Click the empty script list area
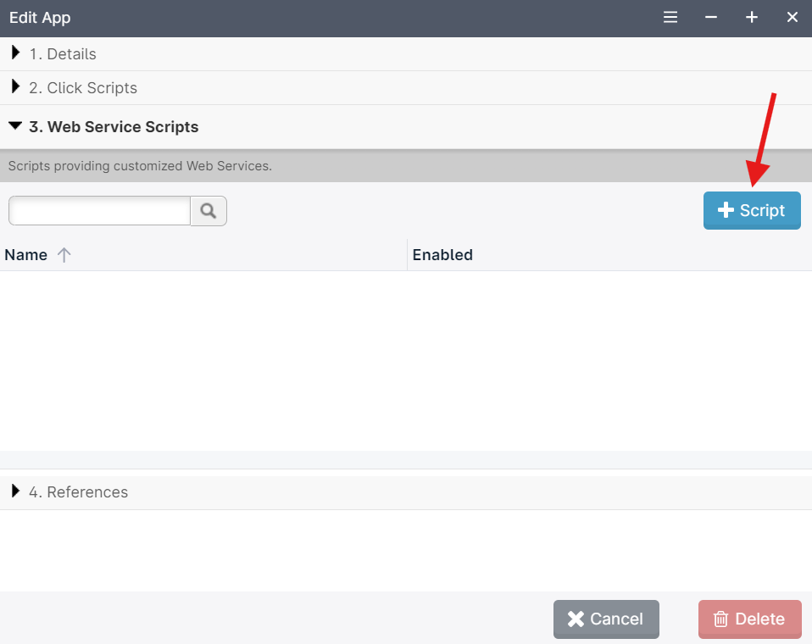The image size is (812, 644). point(406,364)
